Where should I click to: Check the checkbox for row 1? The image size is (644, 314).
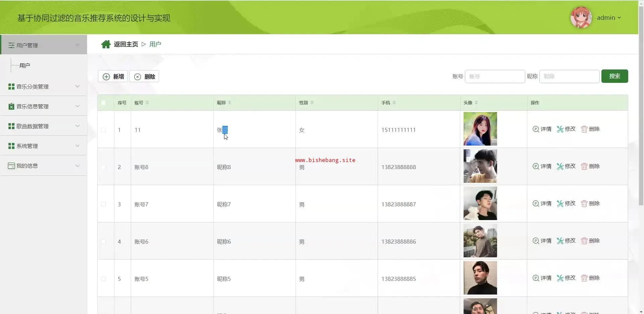click(x=103, y=130)
